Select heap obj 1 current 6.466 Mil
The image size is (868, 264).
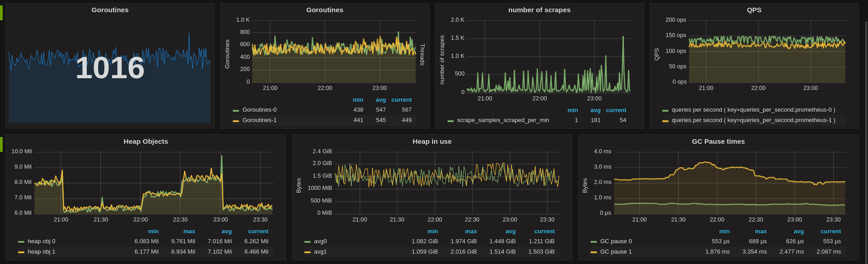(x=256, y=252)
